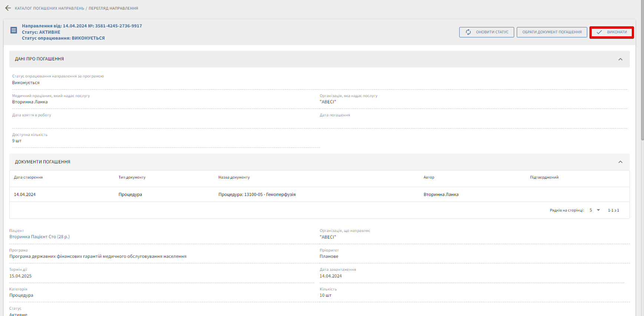This screenshot has width=644, height=316.
Task: Click the referral document icon
Action: 14,30
